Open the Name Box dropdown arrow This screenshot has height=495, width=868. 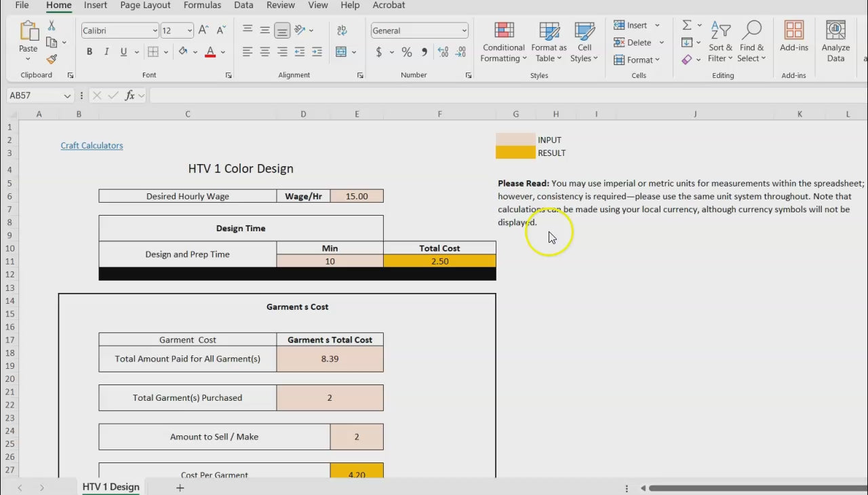(x=67, y=96)
